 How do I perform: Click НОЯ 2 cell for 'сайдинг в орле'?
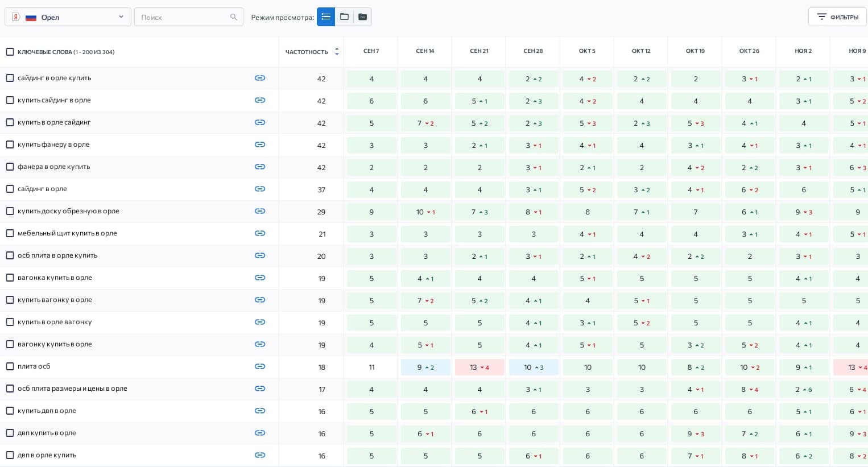(x=804, y=189)
